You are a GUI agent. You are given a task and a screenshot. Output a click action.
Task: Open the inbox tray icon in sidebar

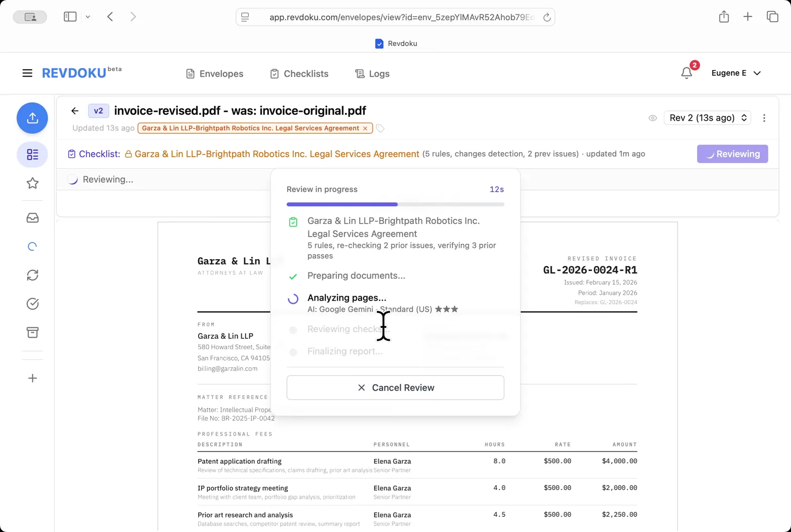(32, 218)
